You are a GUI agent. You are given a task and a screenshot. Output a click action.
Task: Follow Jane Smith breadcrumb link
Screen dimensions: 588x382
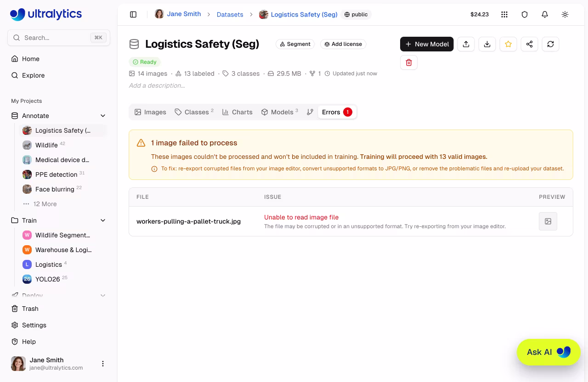[184, 14]
